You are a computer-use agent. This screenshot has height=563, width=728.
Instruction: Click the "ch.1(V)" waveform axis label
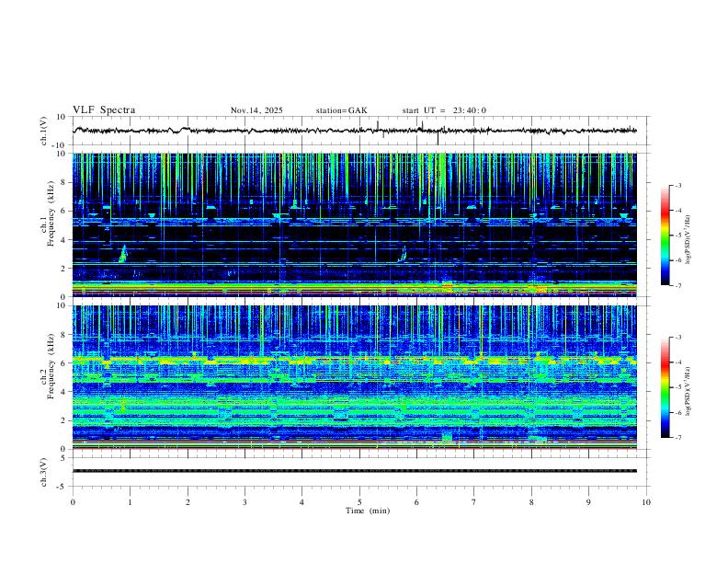coord(44,131)
